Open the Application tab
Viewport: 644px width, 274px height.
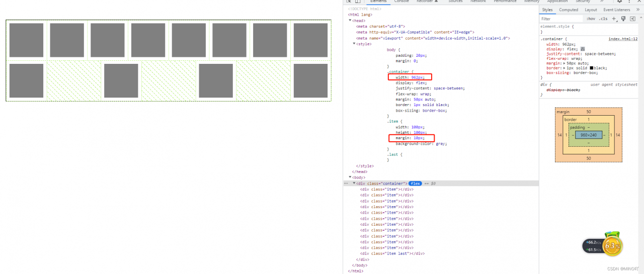click(x=557, y=2)
